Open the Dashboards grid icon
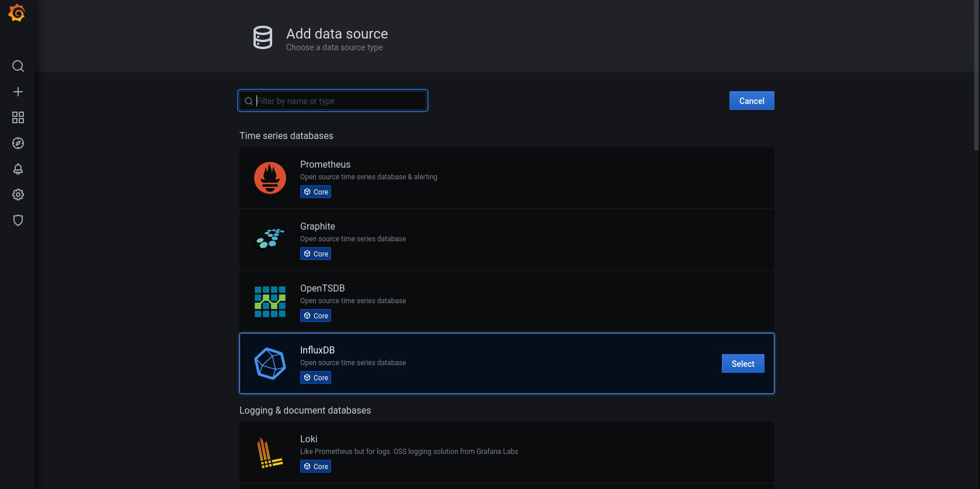This screenshot has height=489, width=980. (18, 117)
